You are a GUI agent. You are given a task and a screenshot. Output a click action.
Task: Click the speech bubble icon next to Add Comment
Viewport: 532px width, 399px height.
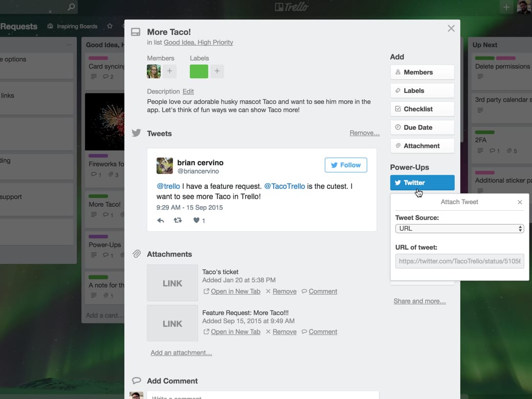tap(136, 381)
